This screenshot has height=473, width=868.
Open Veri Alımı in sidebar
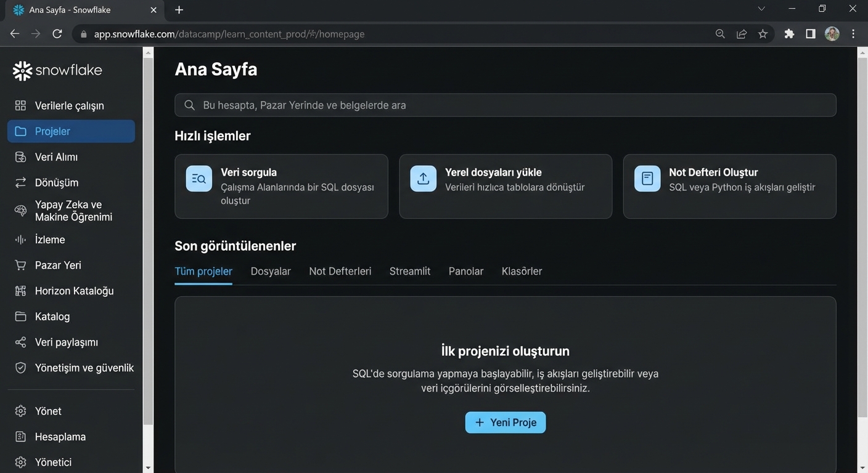56,157
